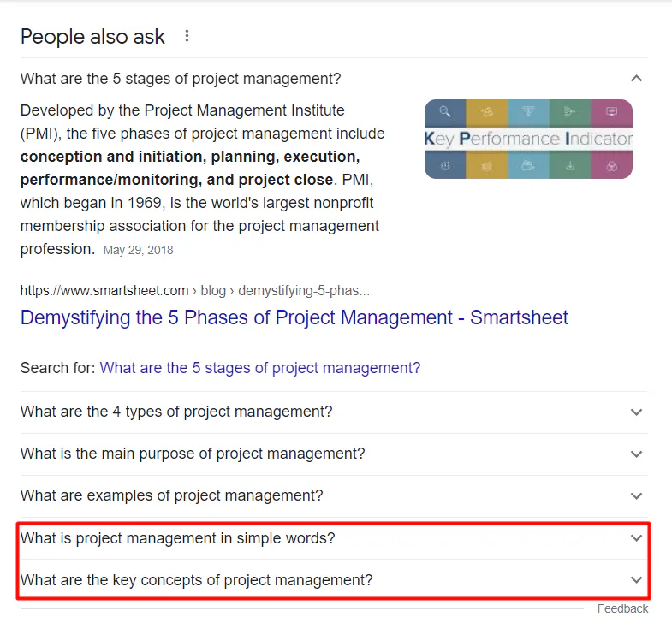Expand What are examples of project management
Image resolution: width=672 pixels, height=623 pixels.
point(333,495)
